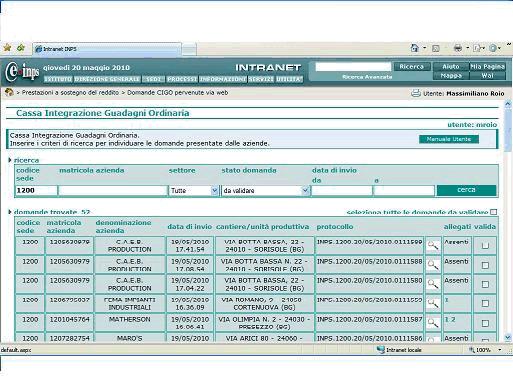Click the breadcrumb home icon
The width and height of the screenshot is (513, 384).
[9, 92]
